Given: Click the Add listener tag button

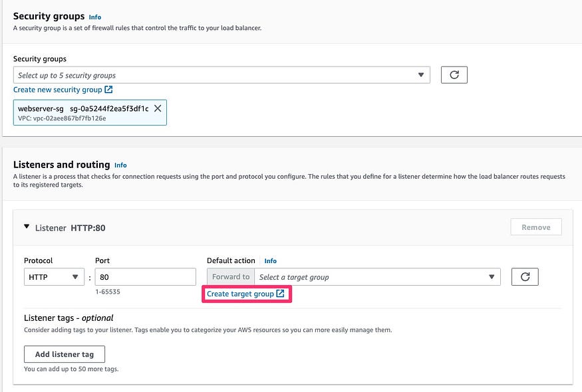Looking at the screenshot, I should click(65, 354).
